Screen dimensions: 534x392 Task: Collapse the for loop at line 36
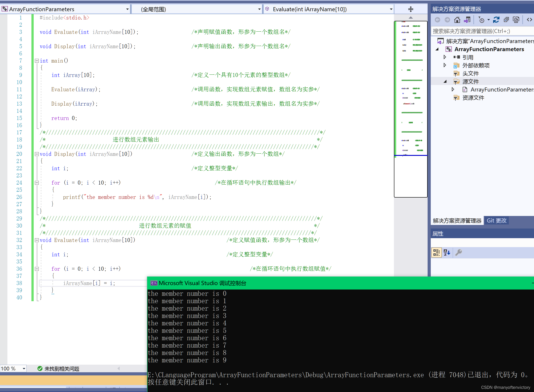click(x=37, y=269)
